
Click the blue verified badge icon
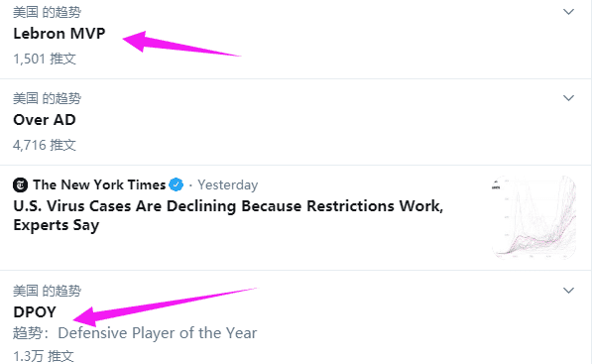(x=176, y=185)
